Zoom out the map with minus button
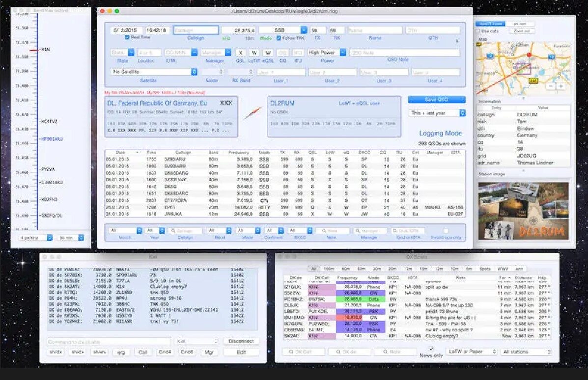The height and width of the screenshot is (380, 588). (552, 86)
